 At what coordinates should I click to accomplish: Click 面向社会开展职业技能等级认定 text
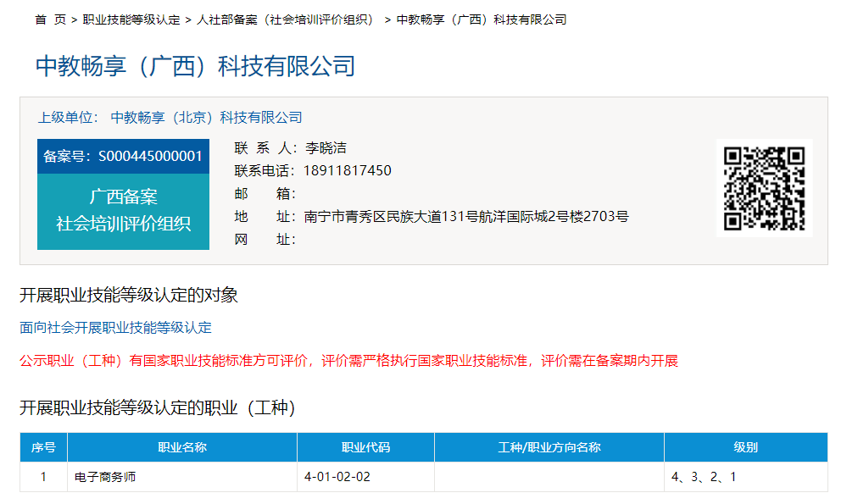click(116, 327)
